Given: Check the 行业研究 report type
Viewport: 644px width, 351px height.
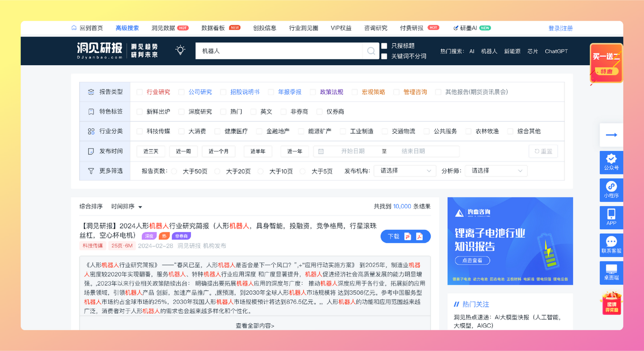Looking at the screenshot, I should click(140, 92).
